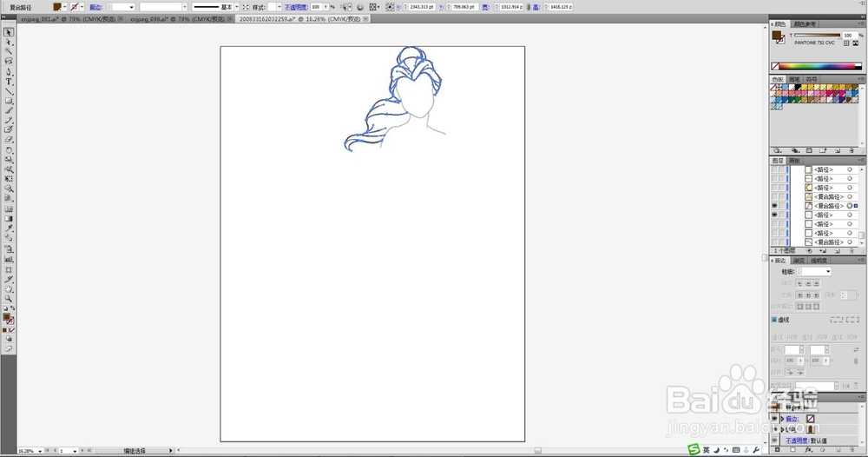Close the 200833162032259.ai document tab
The height and width of the screenshot is (457, 868).
pyautogui.click(x=366, y=19)
